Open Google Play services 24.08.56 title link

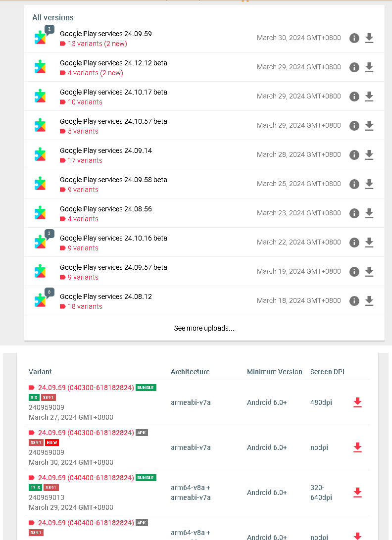pos(106,209)
